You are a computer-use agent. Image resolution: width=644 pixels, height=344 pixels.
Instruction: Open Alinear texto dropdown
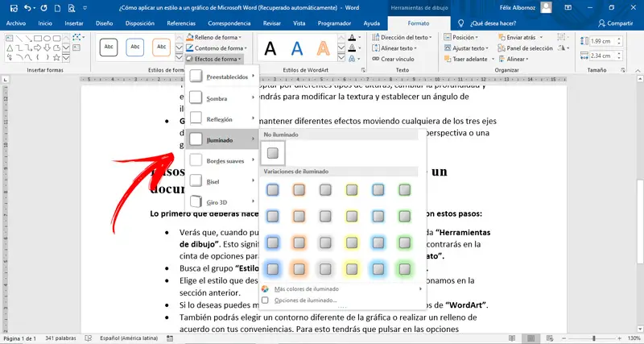[394, 48]
